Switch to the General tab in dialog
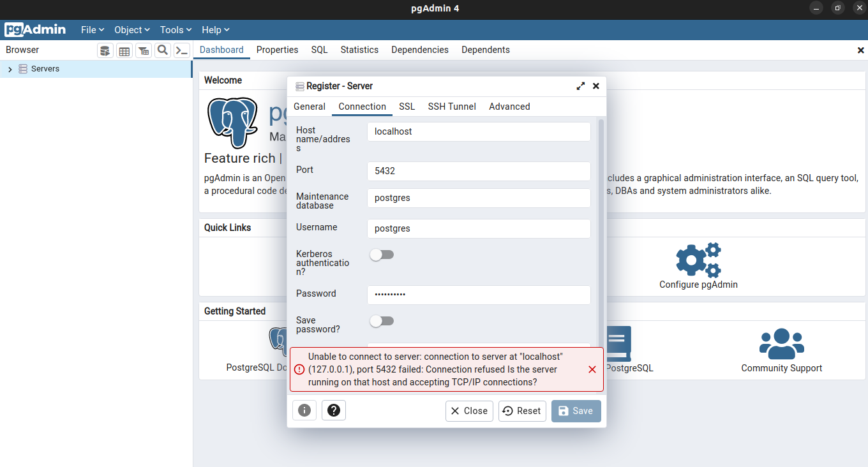Image resolution: width=868 pixels, height=467 pixels. (310, 107)
